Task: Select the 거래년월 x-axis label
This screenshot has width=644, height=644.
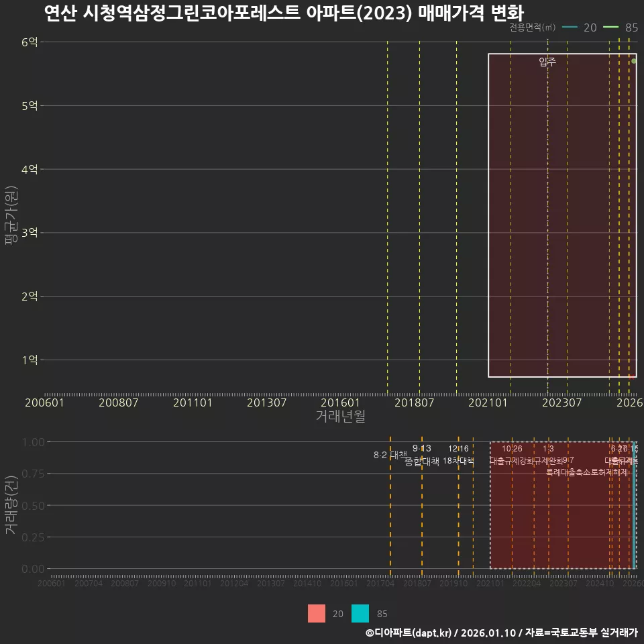Action: point(339,416)
